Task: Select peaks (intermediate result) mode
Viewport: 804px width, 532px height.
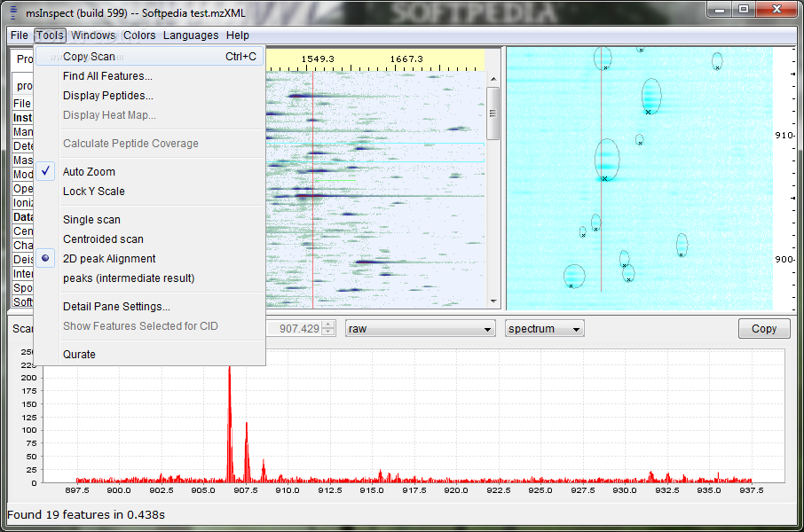Action: (x=150, y=278)
